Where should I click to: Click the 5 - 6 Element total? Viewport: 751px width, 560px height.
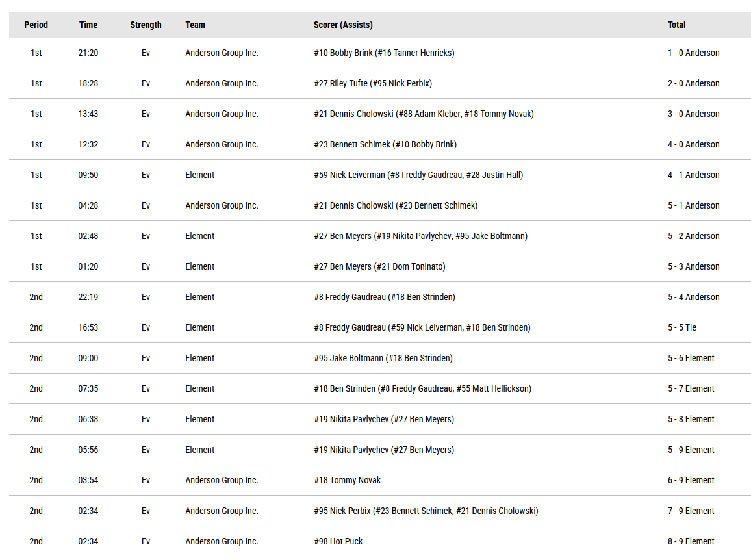point(691,359)
